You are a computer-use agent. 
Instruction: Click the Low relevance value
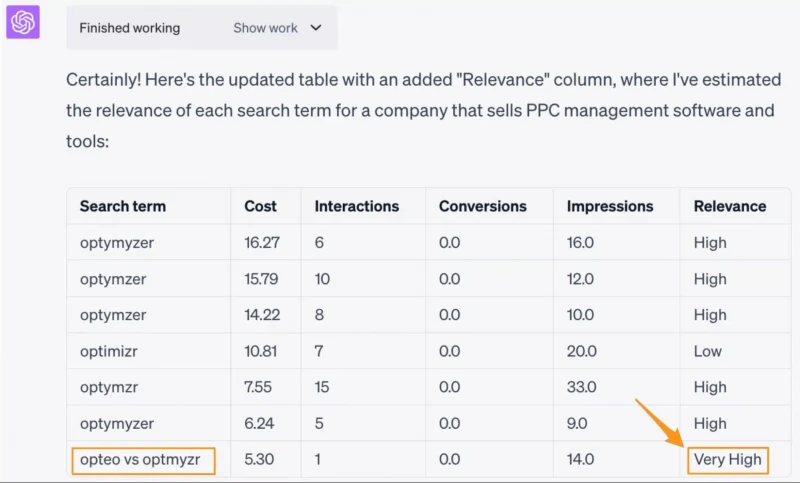[x=708, y=351]
